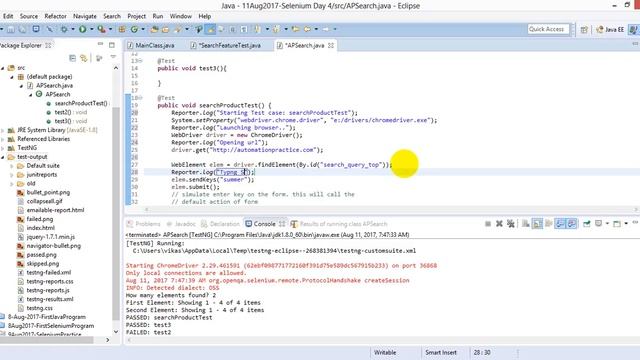Toggle Show Console When Standard Out Changes
Image resolution: width=640 pixels, height=360 pixels.
pyautogui.click(x=560, y=224)
